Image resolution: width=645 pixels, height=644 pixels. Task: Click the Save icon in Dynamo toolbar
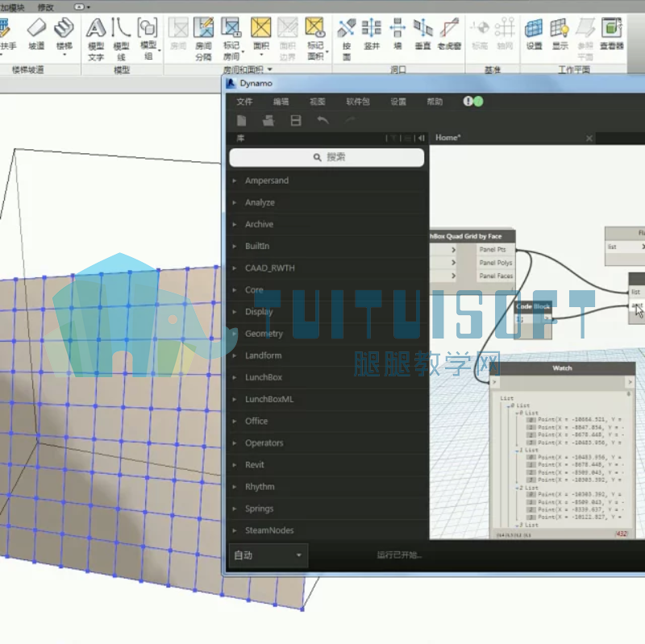(x=296, y=120)
